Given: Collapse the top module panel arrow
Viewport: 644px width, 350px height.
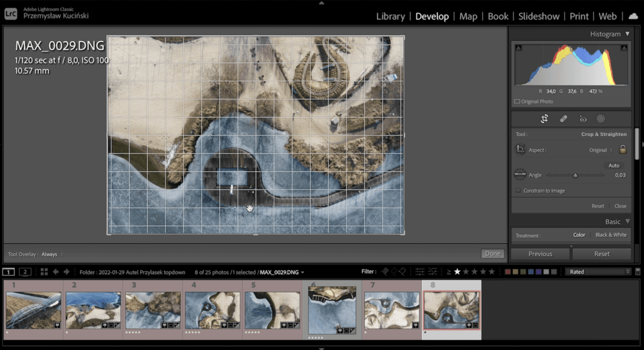Looking at the screenshot, I should [321, 3].
